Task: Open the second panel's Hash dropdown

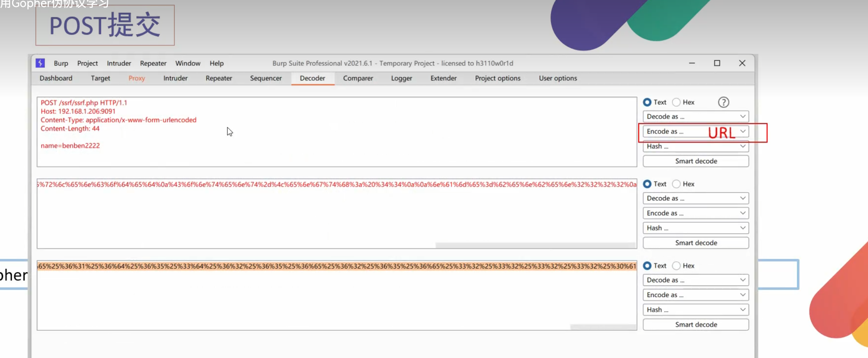Action: 695,228
